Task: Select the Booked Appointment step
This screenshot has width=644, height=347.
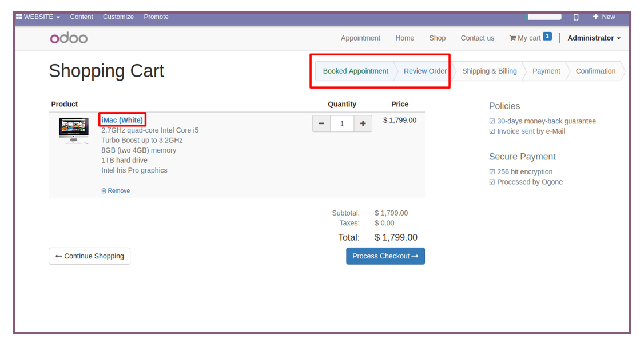Action: (355, 71)
